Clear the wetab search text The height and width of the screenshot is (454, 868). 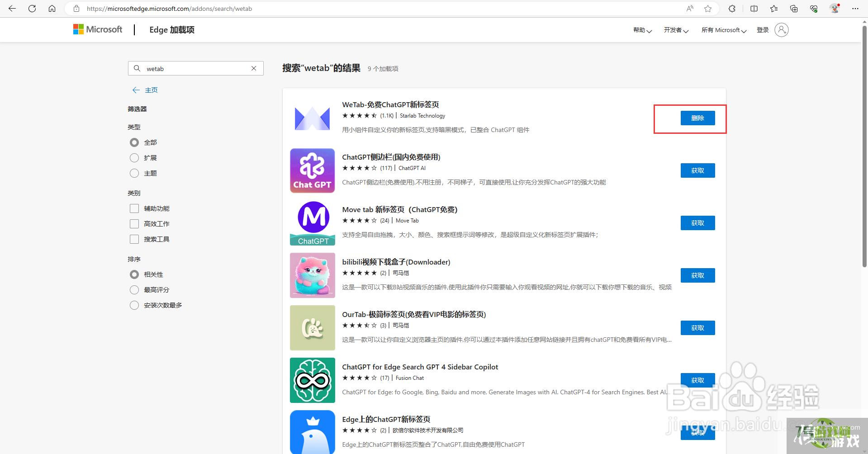(254, 68)
